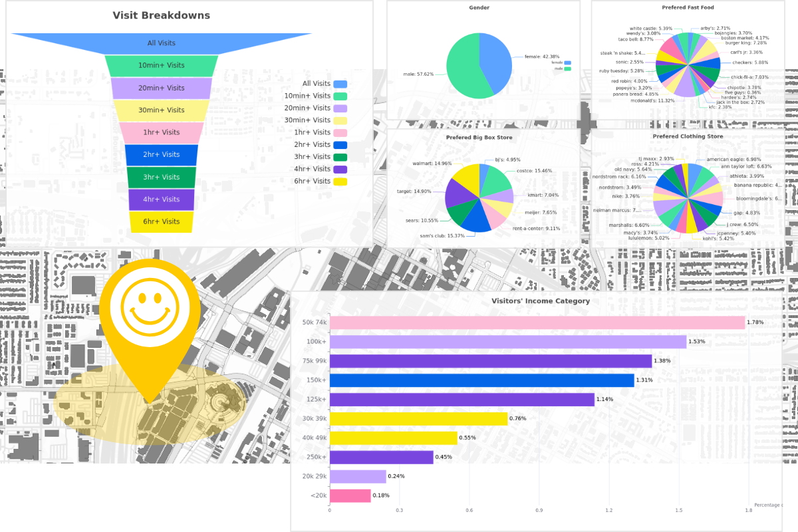Select the 30min+ Visits funnel segment
The height and width of the screenshot is (532, 798).
(162, 110)
